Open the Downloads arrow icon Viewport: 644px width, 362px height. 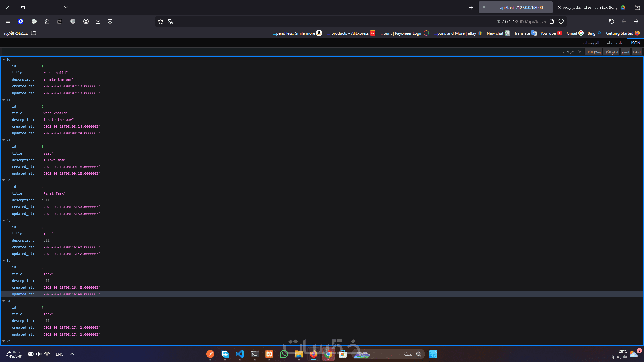(x=98, y=21)
